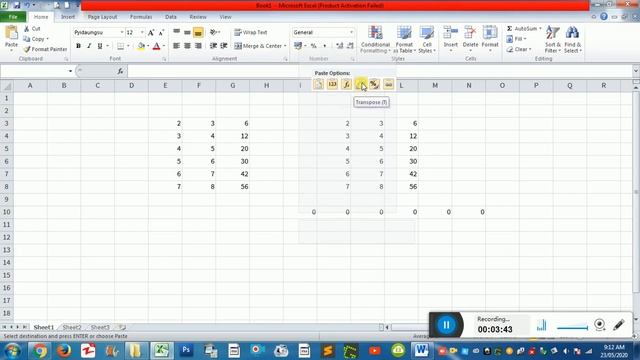The width and height of the screenshot is (640, 360).
Task: Choose the Transpose paste option
Action: [x=360, y=84]
